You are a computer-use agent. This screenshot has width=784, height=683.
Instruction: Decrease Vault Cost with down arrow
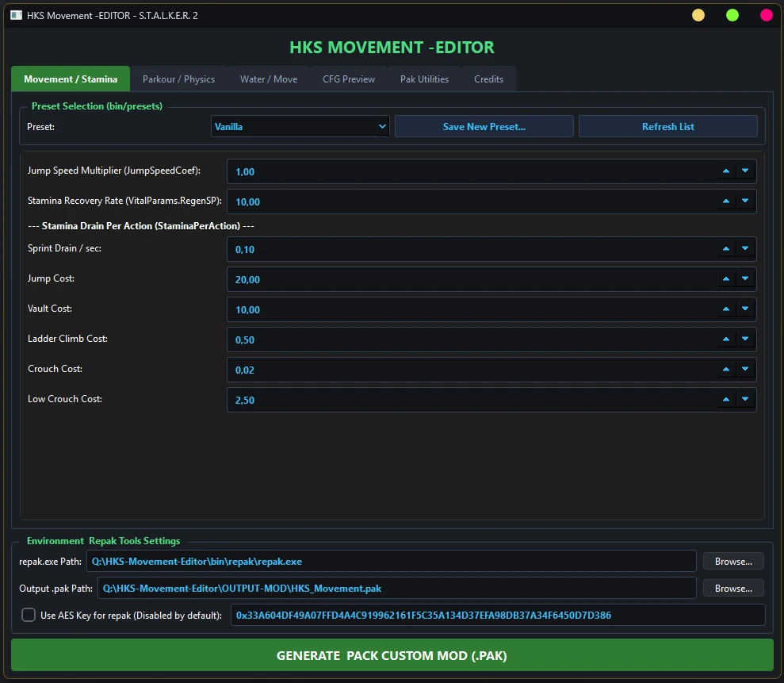[x=745, y=309]
